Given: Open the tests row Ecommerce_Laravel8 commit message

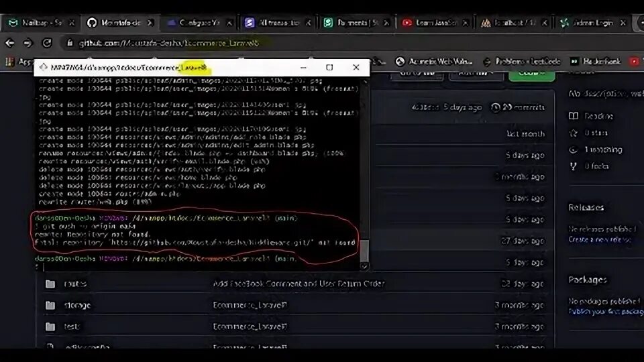Looking at the screenshot, I should point(250,326).
